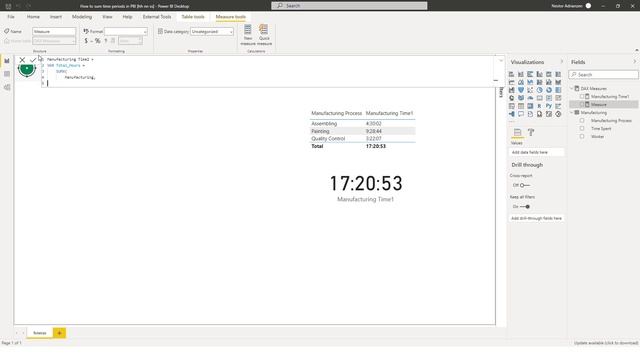
Task: Switch to Report view in left sidebar
Action: pyautogui.click(x=7, y=61)
